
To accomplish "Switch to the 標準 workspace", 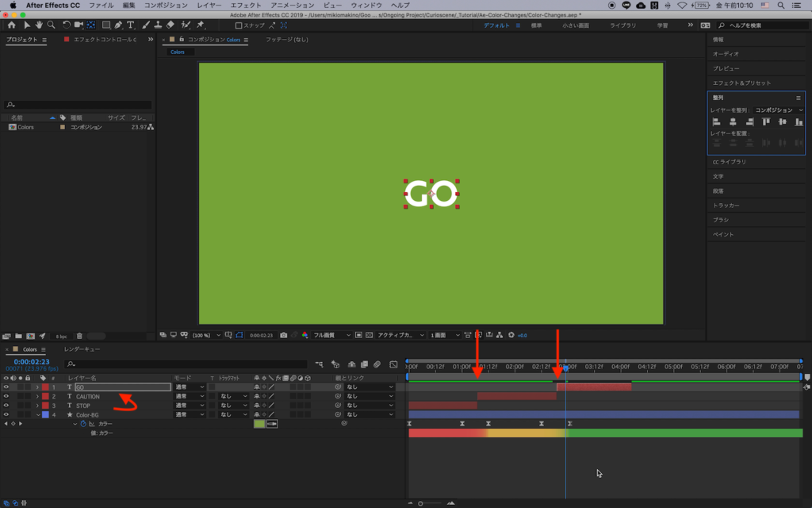I will (537, 25).
